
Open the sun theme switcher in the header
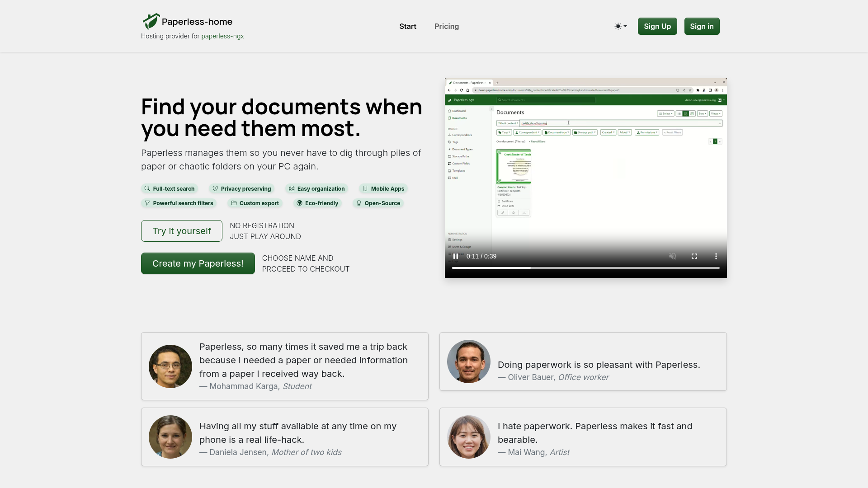pyautogui.click(x=620, y=26)
